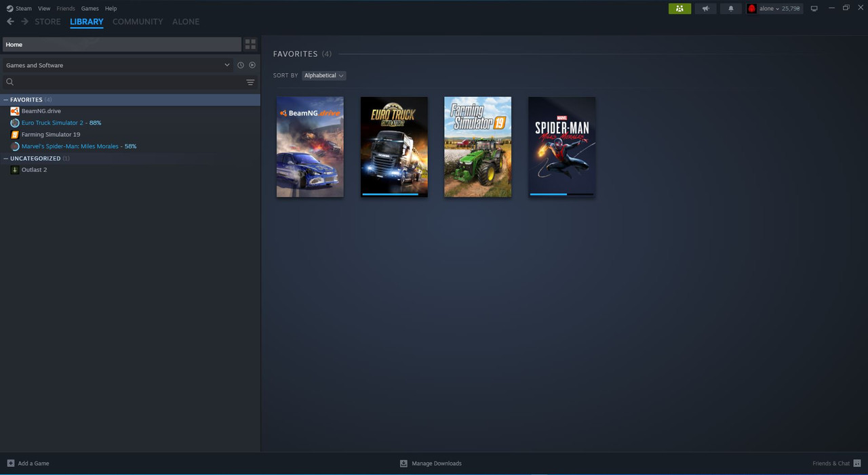The height and width of the screenshot is (475, 868).
Task: Click the Steam logo menu
Action: coord(19,8)
